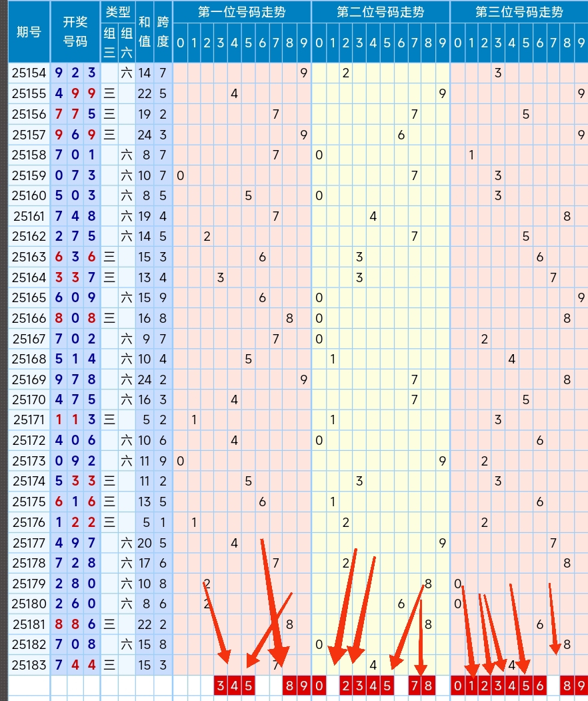Screen dimensions: 588x701
Task: Select the 组三 sub-column header
Action: [x=109, y=43]
